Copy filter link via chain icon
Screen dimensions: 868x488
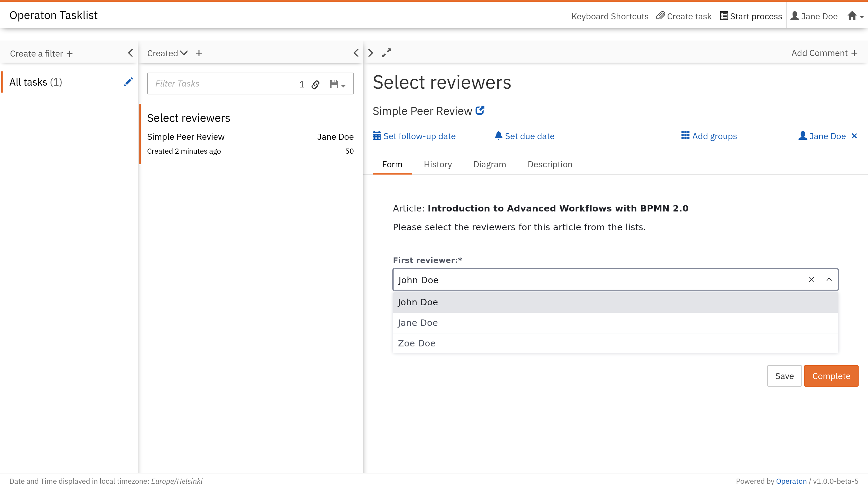(x=315, y=84)
